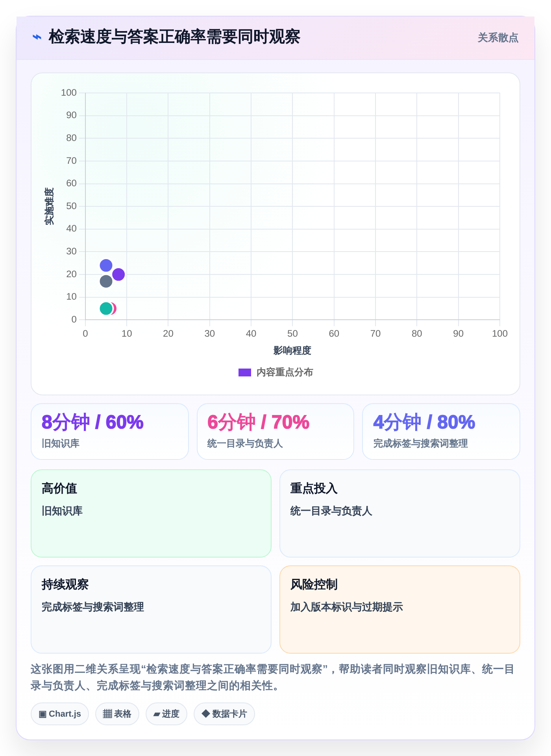Open the 8分钟 / 60% stat card
The width and height of the screenshot is (551, 756).
point(110,432)
